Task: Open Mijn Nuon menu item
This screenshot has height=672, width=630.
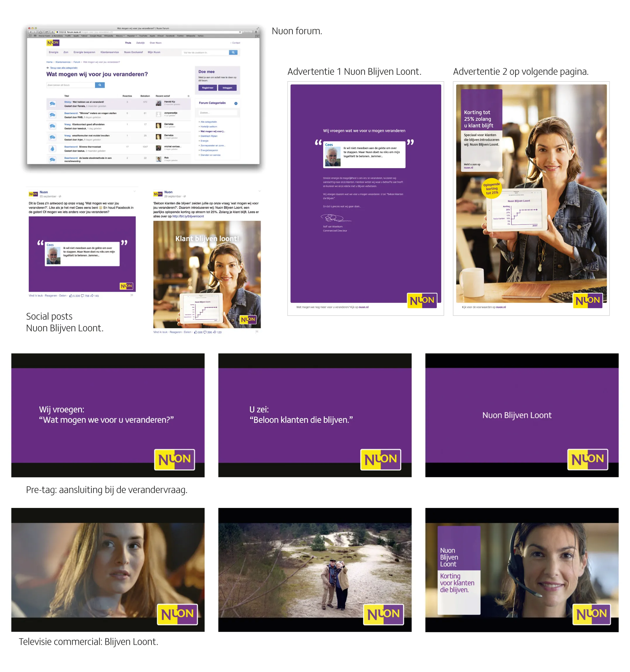Action: tap(154, 52)
